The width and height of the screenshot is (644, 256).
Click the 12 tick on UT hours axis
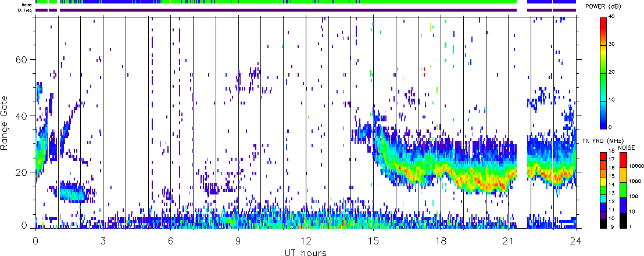[x=306, y=240]
